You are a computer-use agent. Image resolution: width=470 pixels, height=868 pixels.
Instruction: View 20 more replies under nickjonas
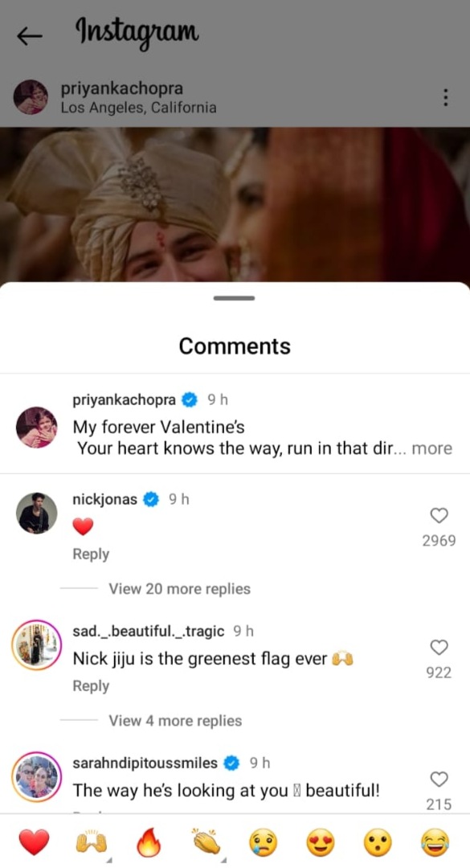point(178,589)
